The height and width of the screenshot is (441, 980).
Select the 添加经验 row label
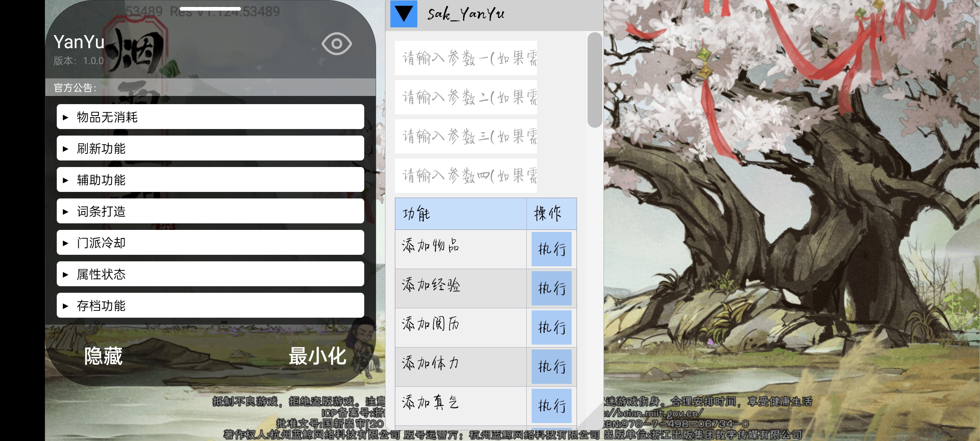coord(431,285)
